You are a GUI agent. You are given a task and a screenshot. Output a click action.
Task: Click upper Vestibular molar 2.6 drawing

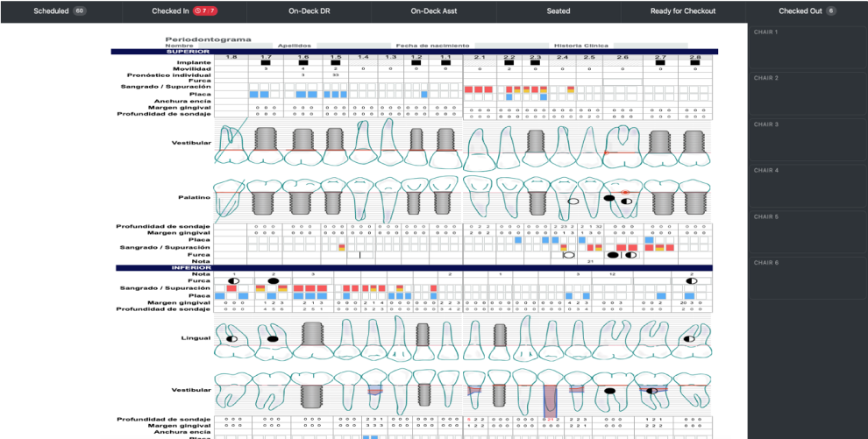click(x=624, y=145)
